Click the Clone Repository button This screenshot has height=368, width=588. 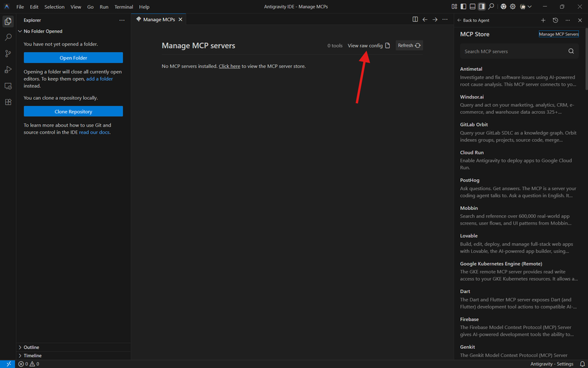pos(73,111)
